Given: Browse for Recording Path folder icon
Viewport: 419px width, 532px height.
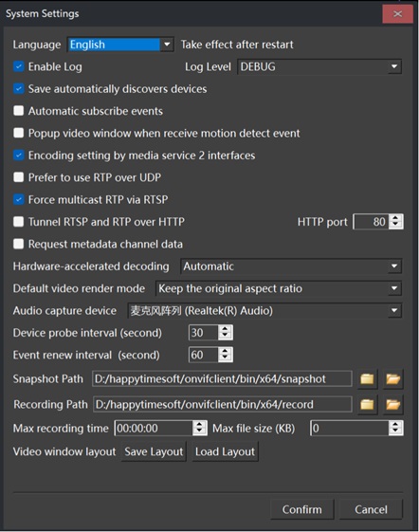Looking at the screenshot, I should pos(367,404).
